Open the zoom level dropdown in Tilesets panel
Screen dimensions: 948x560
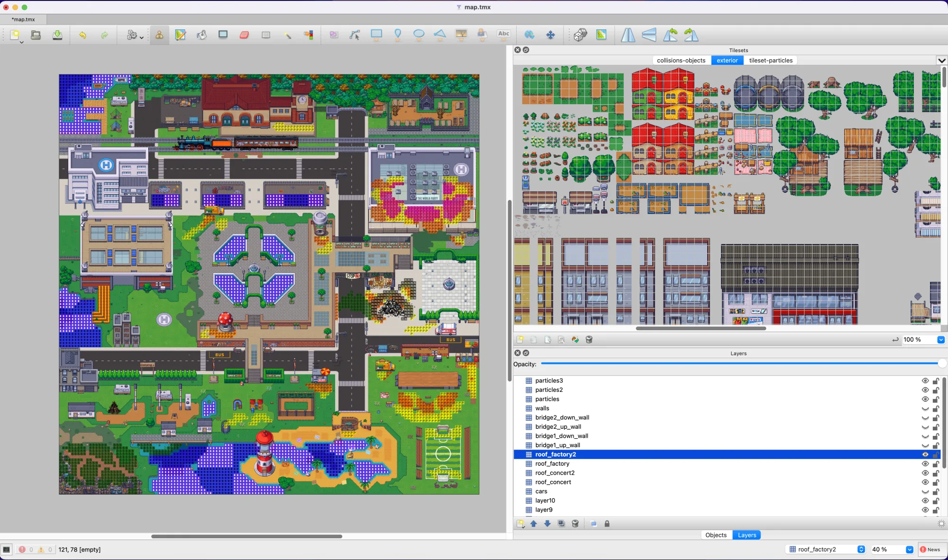(940, 340)
